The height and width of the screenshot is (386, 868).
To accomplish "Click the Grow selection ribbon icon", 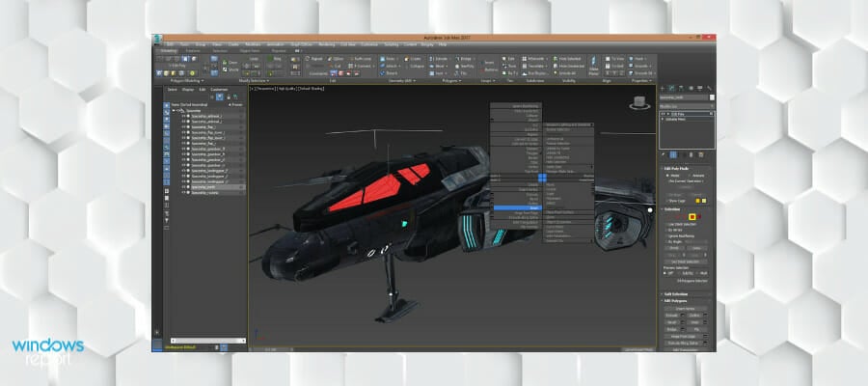I will tap(229, 63).
